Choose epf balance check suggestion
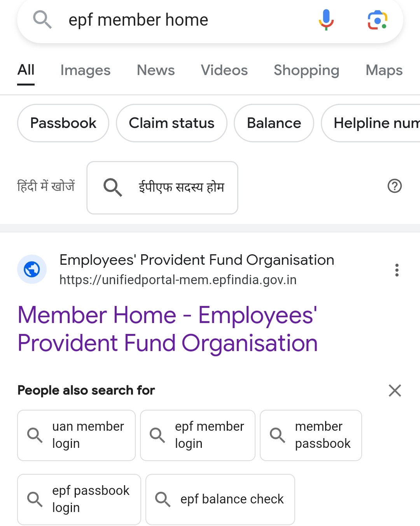 [220, 499]
